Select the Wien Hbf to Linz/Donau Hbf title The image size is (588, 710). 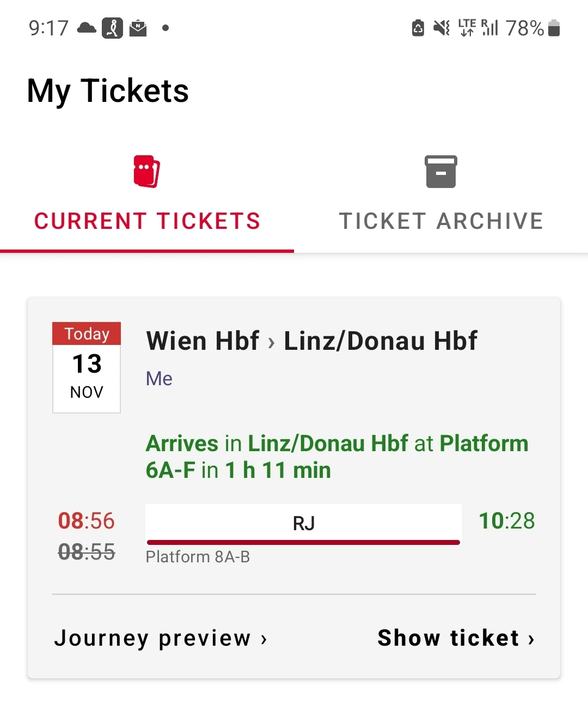311,341
